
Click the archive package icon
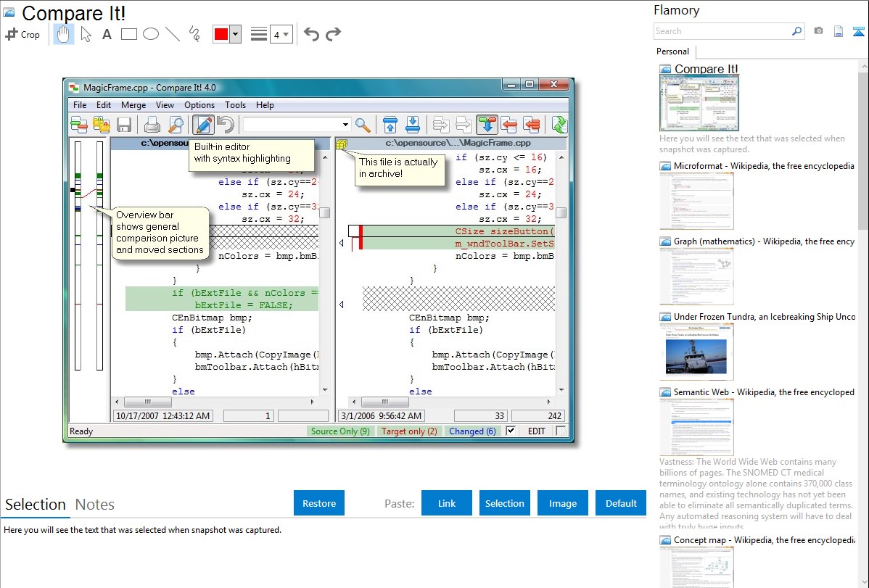pyautogui.click(x=342, y=145)
